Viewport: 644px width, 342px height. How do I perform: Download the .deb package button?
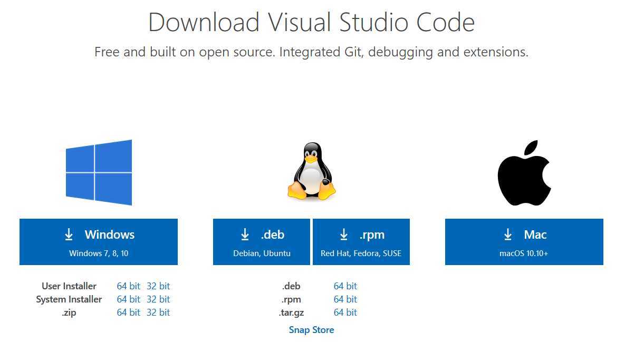click(262, 242)
